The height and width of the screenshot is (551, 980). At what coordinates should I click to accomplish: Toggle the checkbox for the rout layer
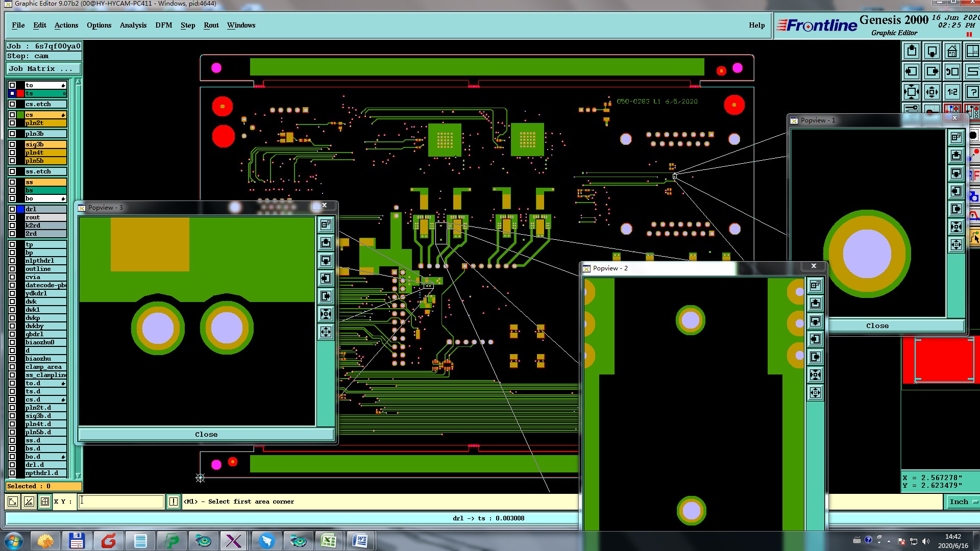coord(12,217)
